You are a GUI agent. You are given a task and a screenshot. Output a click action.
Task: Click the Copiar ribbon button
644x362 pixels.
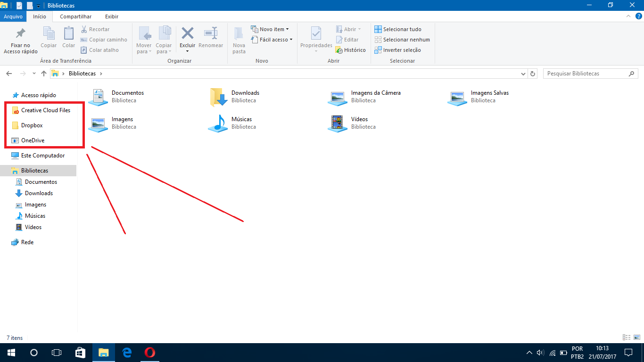pyautogui.click(x=49, y=38)
